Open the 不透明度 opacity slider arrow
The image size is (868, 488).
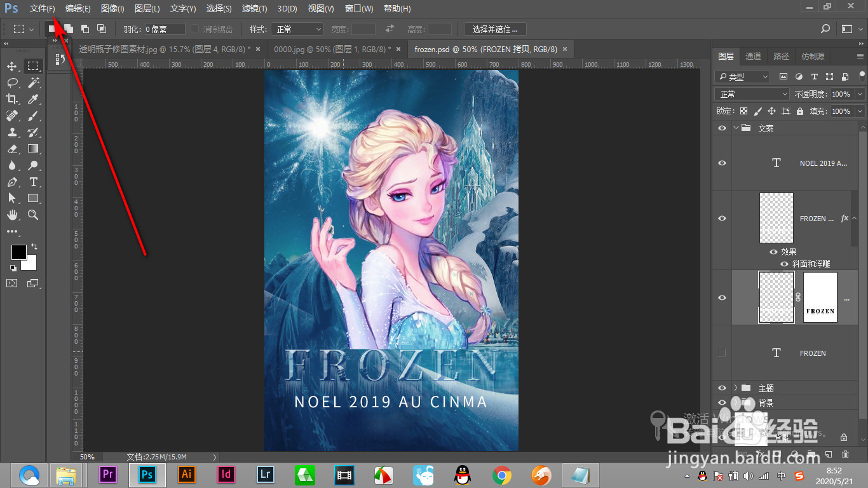860,94
